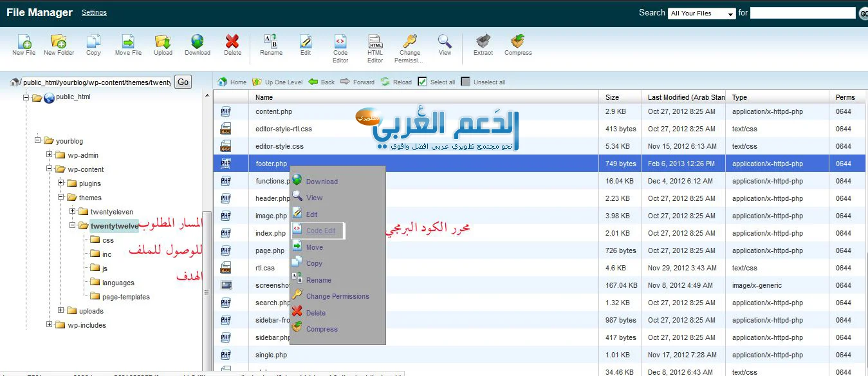Expand the twentyeleven folder node
The width and height of the screenshot is (868, 376).
[x=73, y=211]
